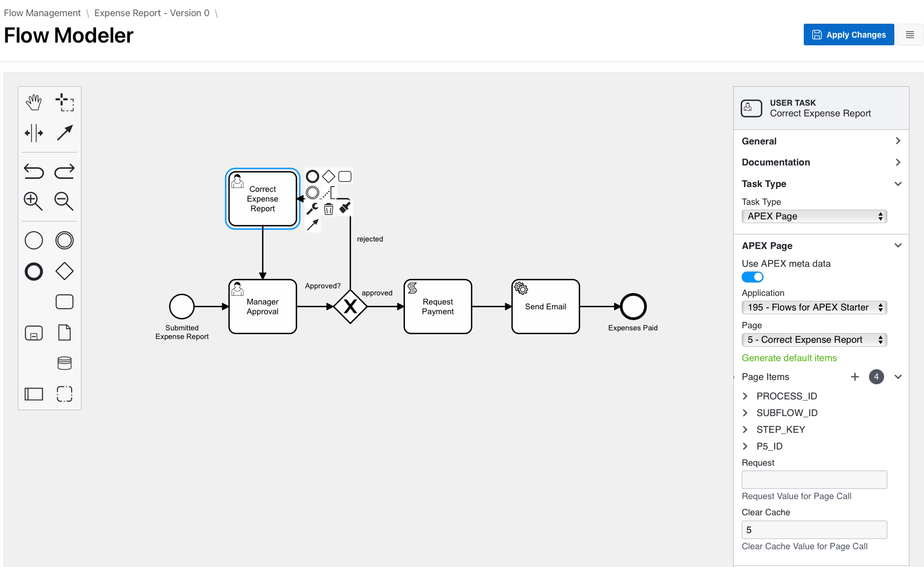Collapse the Task Type section
Screen dimensions: 924x567
pyautogui.click(x=898, y=184)
